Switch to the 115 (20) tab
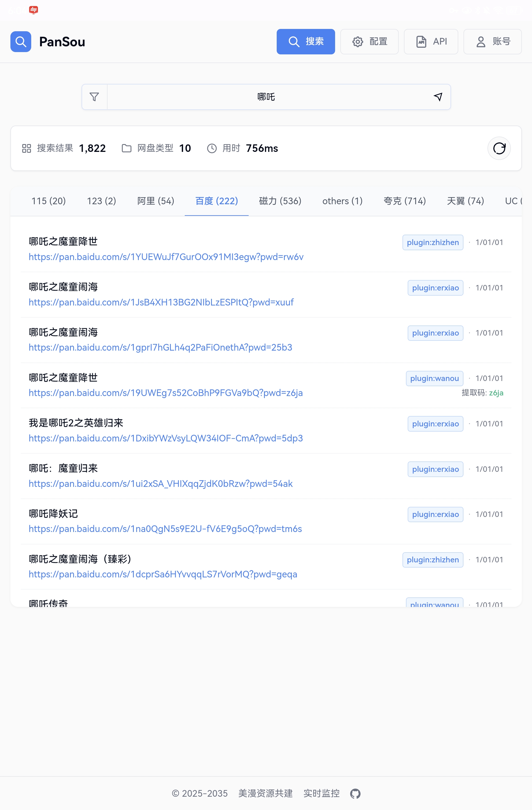The image size is (532, 810). (x=49, y=201)
